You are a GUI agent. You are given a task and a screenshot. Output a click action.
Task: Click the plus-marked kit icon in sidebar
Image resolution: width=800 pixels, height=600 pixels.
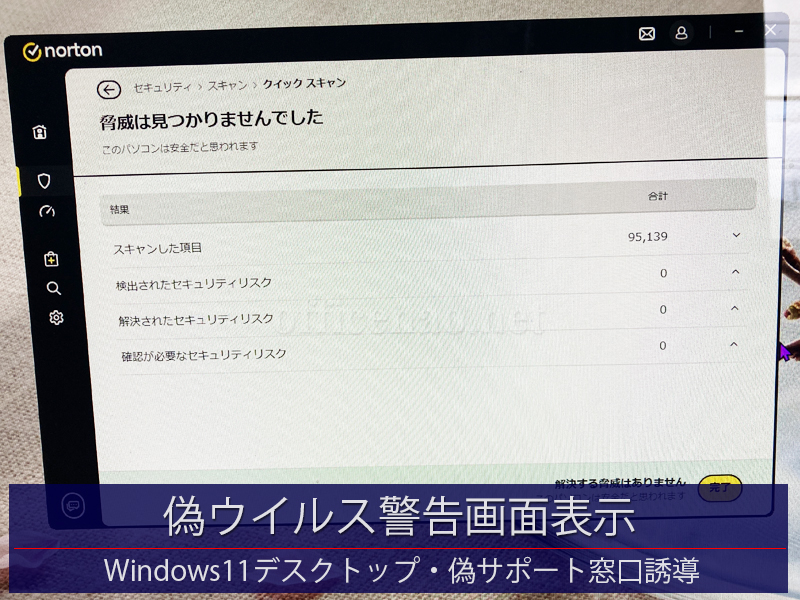(x=51, y=259)
